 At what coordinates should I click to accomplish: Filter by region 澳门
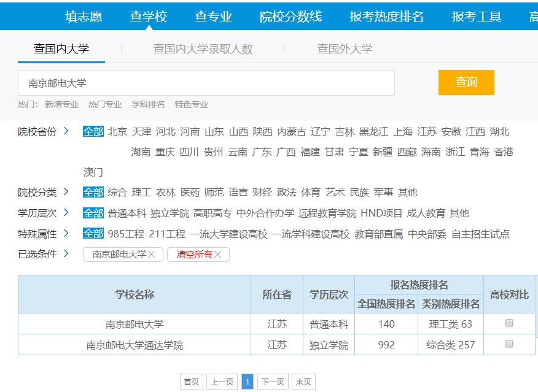point(93,172)
